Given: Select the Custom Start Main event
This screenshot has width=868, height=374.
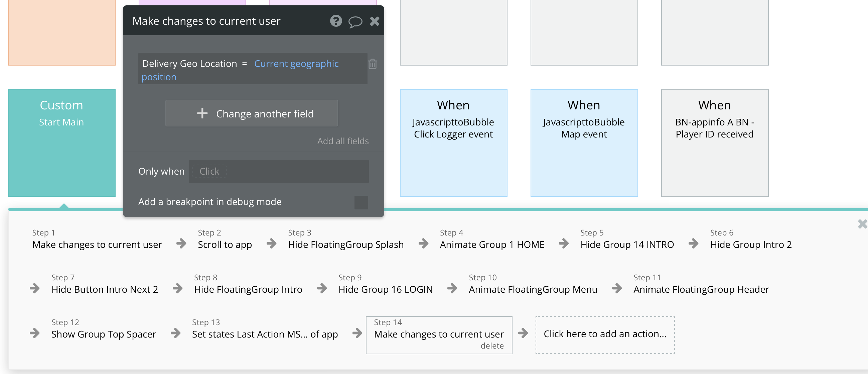Looking at the screenshot, I should click(x=62, y=142).
